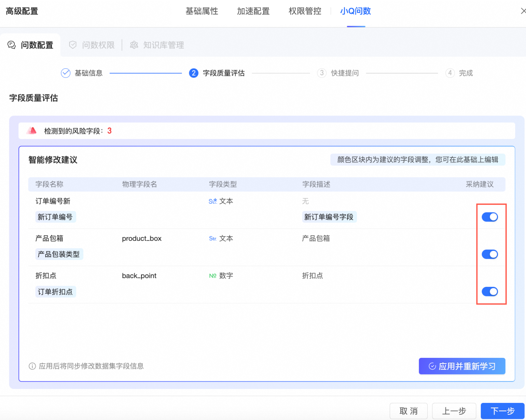Switch to the 加速配置 tab
Screen dimensions: 526x420
[253, 11]
